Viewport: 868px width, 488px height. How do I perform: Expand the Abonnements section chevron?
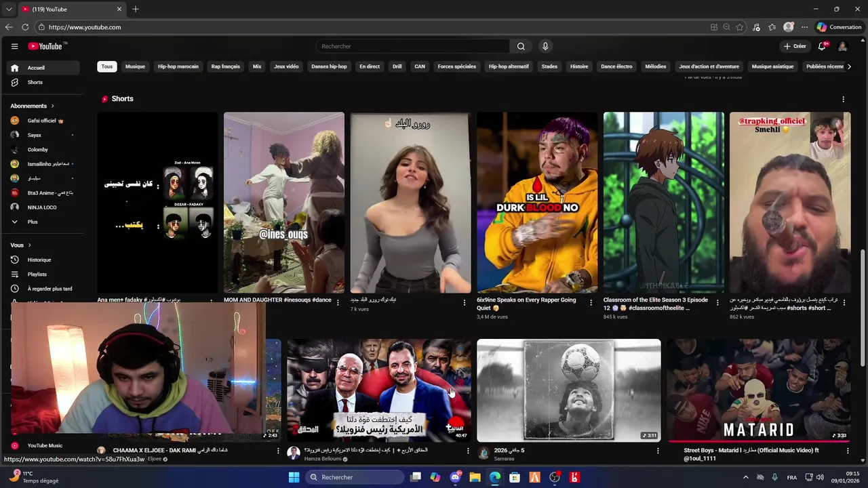tap(52, 106)
